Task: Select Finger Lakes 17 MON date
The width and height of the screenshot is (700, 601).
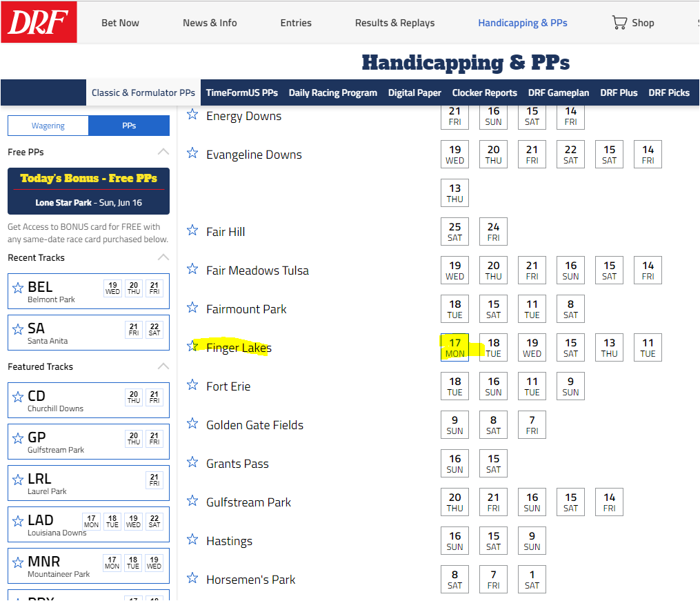Action: click(455, 347)
